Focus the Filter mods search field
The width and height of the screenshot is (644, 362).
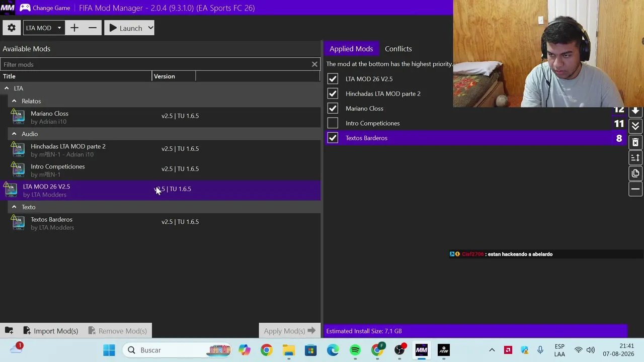[155, 64]
